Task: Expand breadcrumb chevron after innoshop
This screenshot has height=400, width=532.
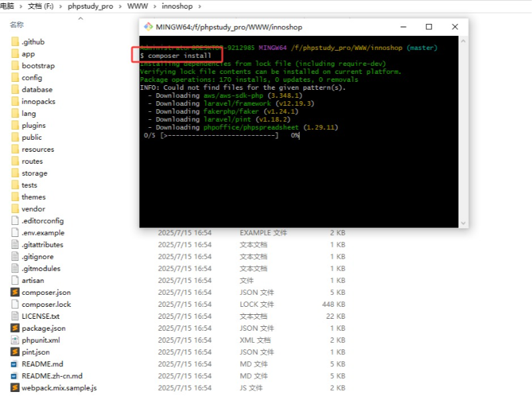Action: [199, 7]
